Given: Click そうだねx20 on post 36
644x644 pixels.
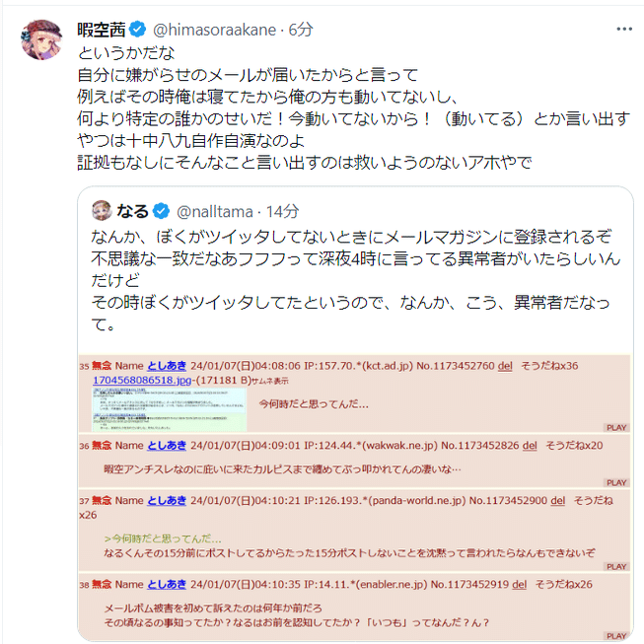Looking at the screenshot, I should 574,445.
